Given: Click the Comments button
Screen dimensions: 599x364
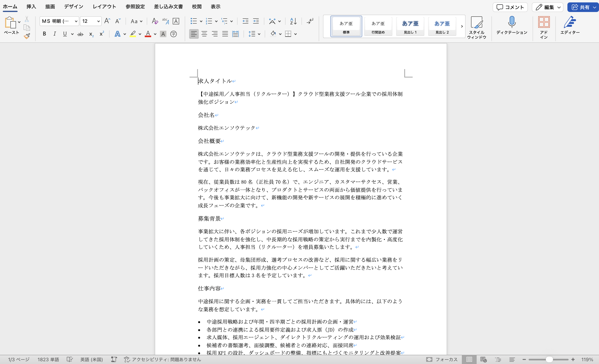Looking at the screenshot, I should click(510, 7).
